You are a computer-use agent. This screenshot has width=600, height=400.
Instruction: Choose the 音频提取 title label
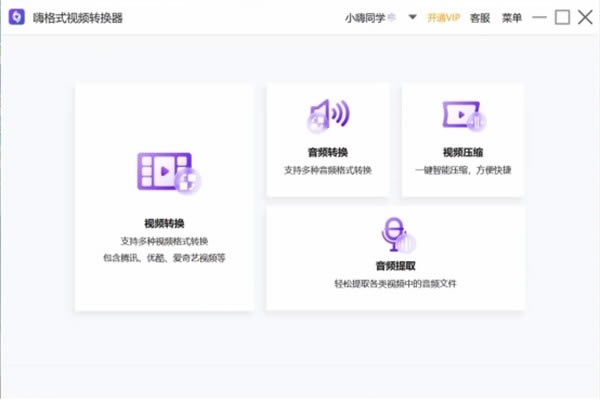pos(395,266)
